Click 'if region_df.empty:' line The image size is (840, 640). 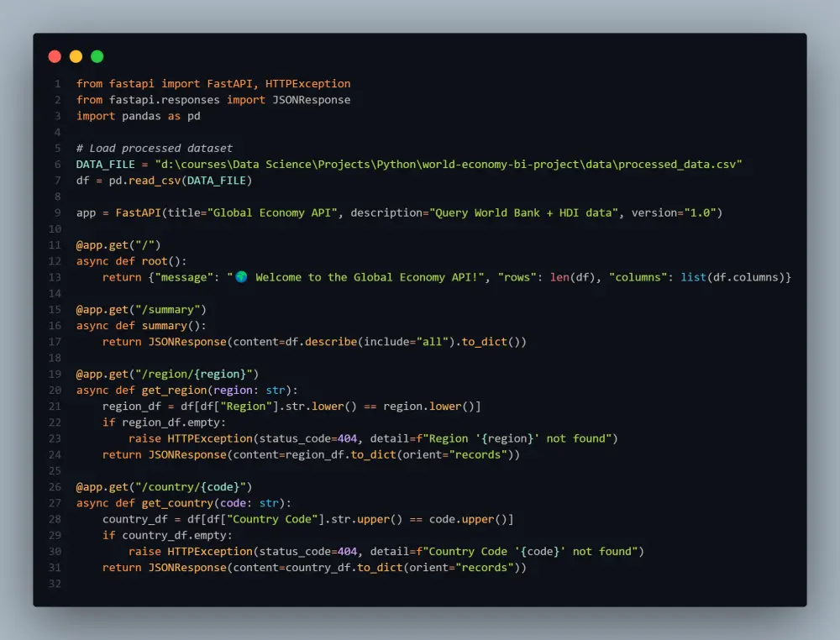pyautogui.click(x=164, y=422)
